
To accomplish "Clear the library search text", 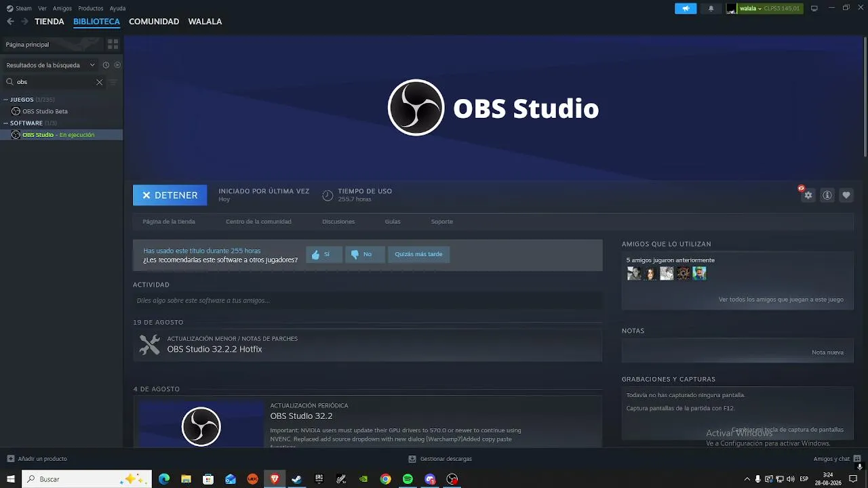I will (99, 82).
